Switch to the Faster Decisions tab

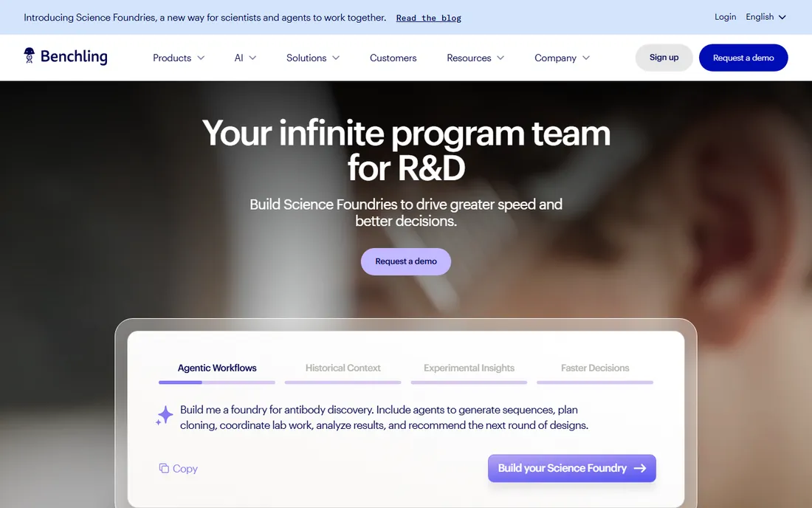(x=595, y=368)
